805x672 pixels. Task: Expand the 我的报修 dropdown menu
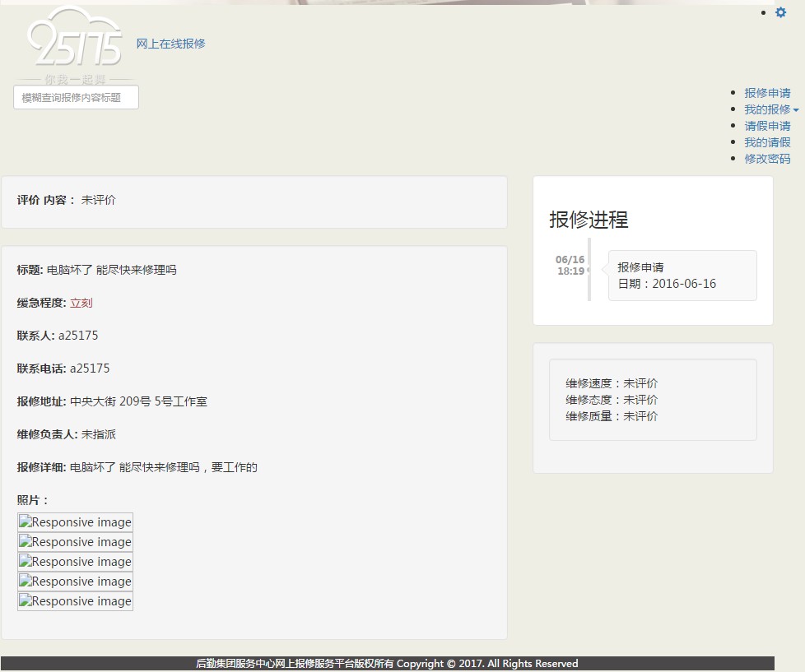point(771,109)
